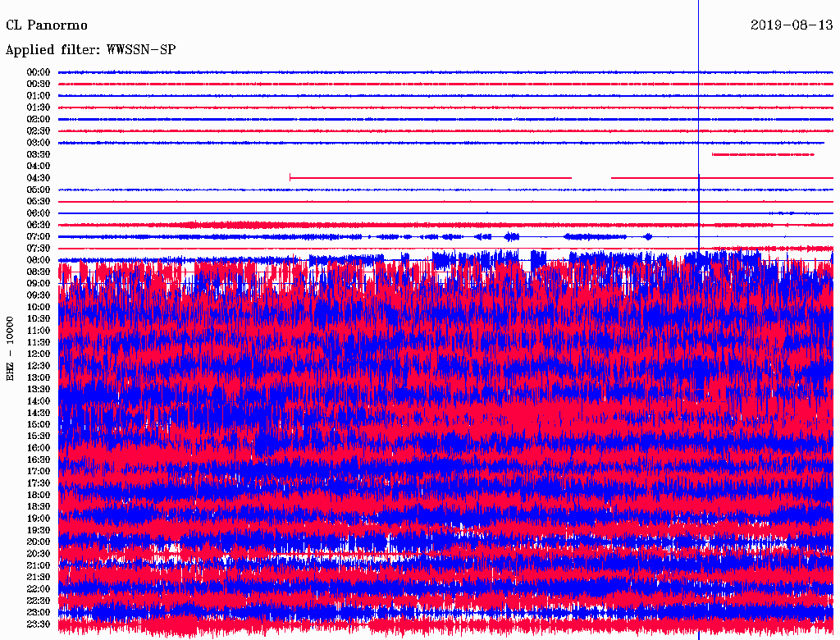Select the 21:30 time label
The width and height of the screenshot is (840, 640).
pos(39,578)
